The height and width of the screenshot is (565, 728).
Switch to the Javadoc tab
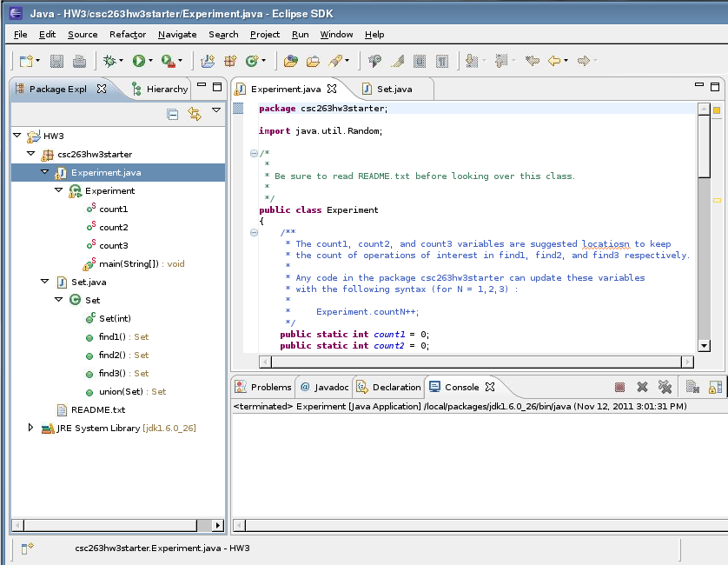(x=325, y=387)
